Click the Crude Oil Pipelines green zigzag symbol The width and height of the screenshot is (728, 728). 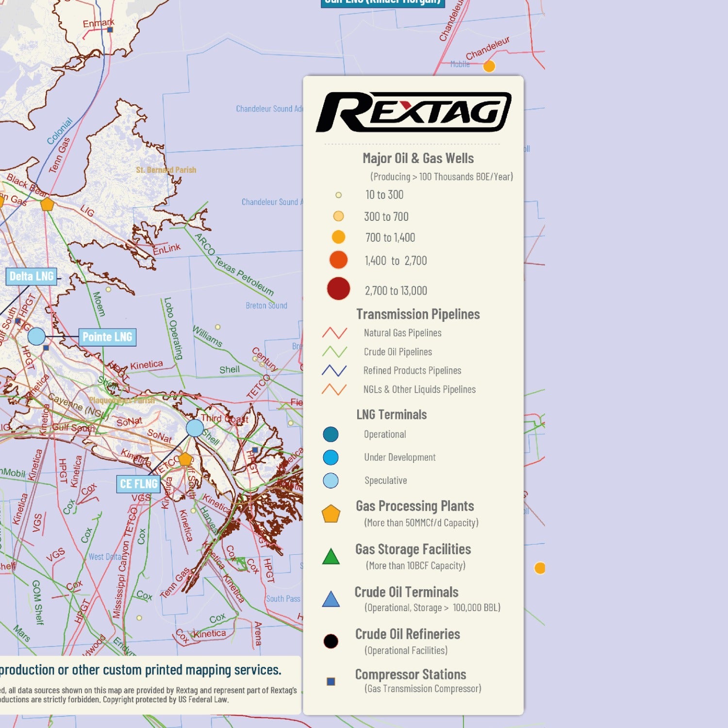(334, 352)
